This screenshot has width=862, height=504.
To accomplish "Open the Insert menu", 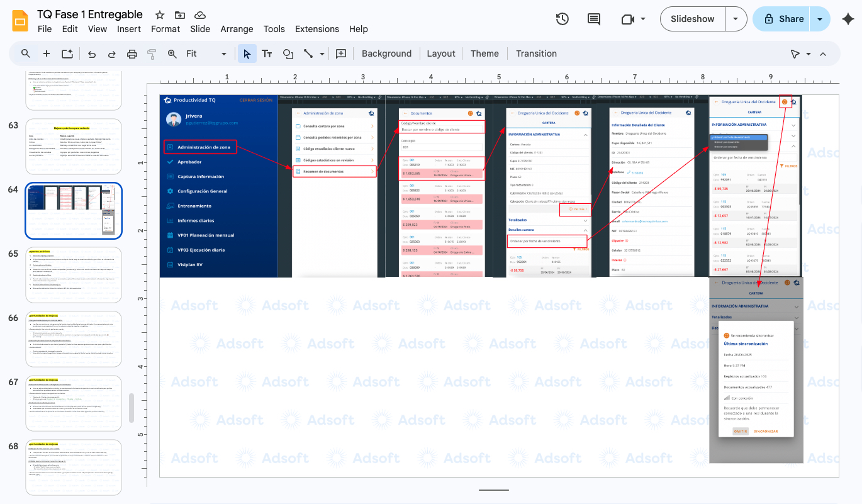I will click(x=129, y=29).
